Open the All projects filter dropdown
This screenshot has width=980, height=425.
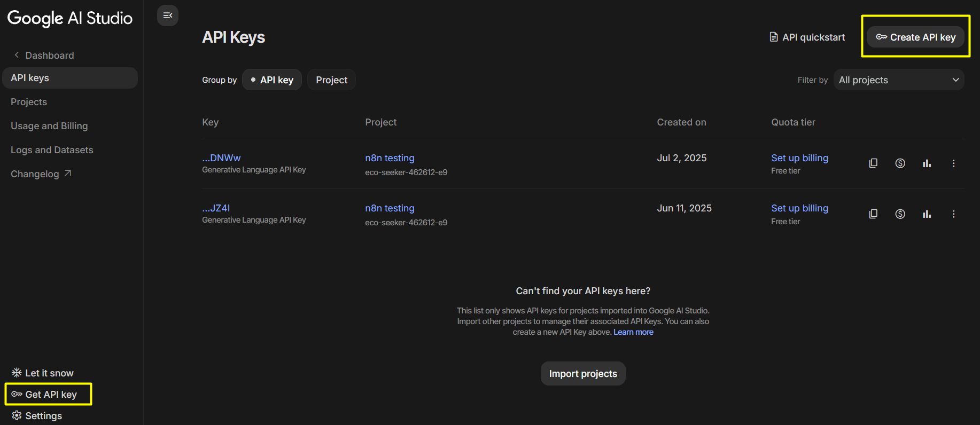pos(899,80)
